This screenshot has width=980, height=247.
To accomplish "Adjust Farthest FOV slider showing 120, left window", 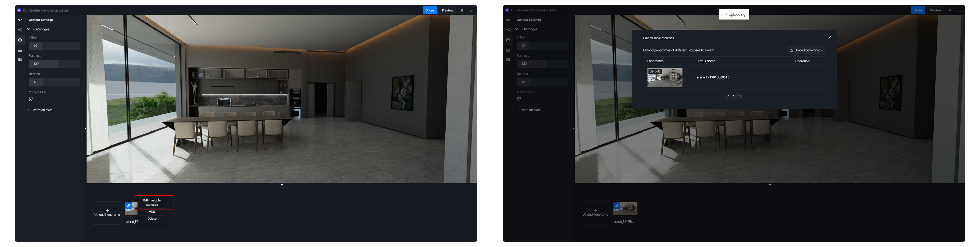I will coord(54,64).
